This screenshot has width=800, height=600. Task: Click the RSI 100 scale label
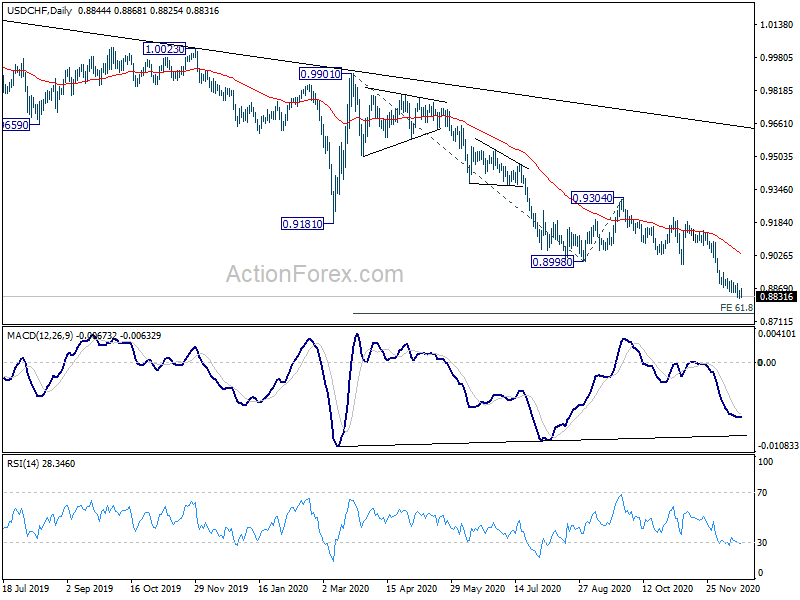tap(766, 461)
